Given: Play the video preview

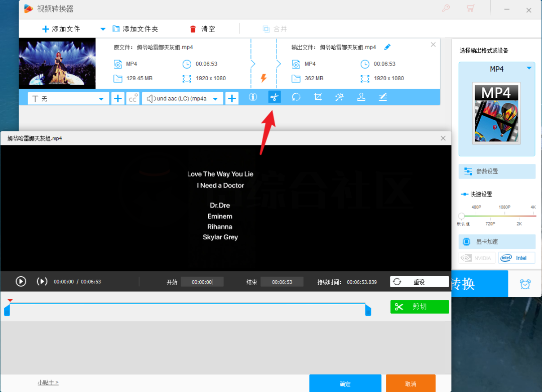Looking at the screenshot, I should (21, 282).
